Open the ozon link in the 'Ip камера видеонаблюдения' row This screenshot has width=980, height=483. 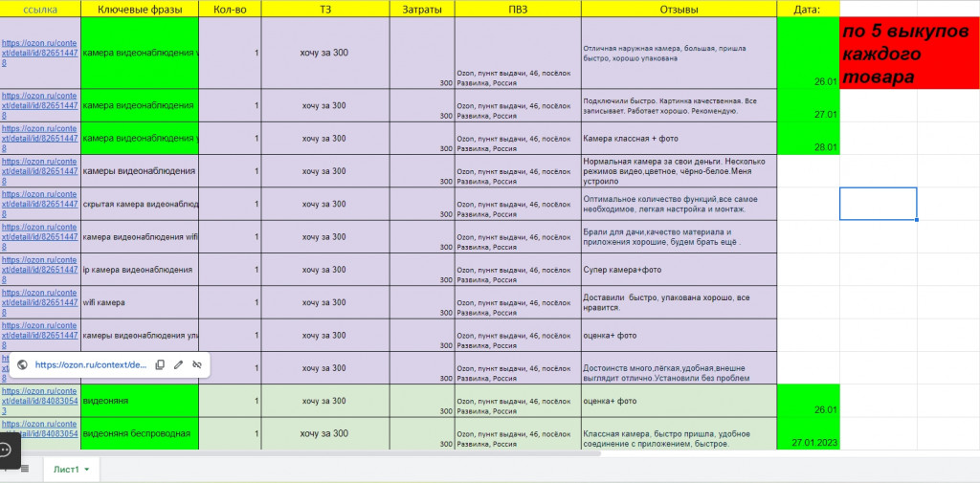(x=39, y=270)
